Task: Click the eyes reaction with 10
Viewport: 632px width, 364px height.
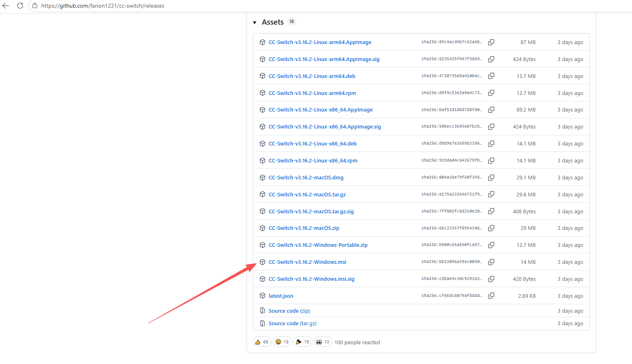Action: point(323,342)
